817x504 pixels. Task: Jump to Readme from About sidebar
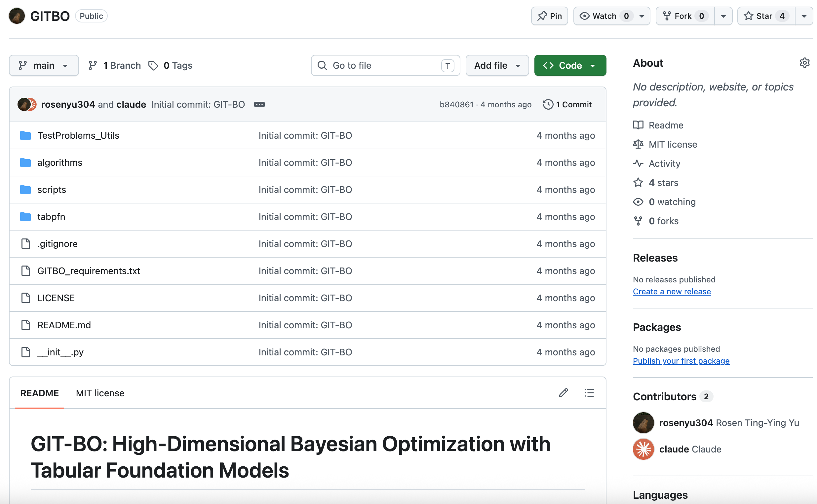(658, 125)
